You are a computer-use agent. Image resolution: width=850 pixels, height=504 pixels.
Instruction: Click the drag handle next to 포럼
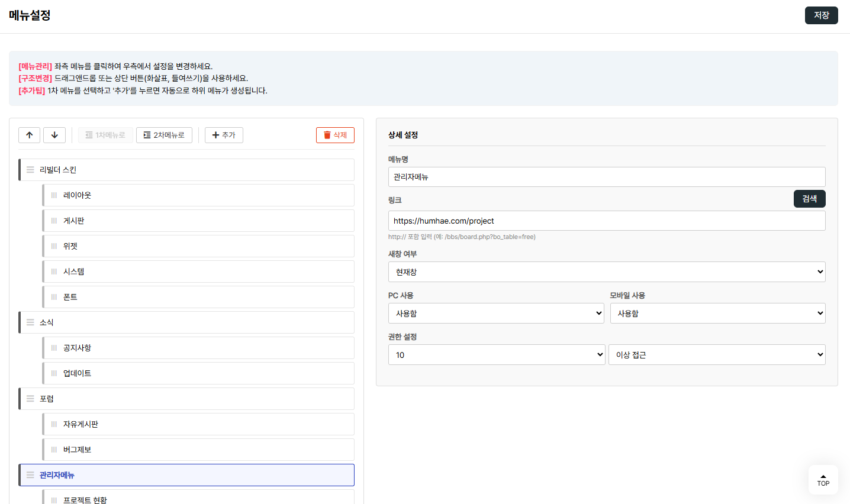[x=30, y=399]
